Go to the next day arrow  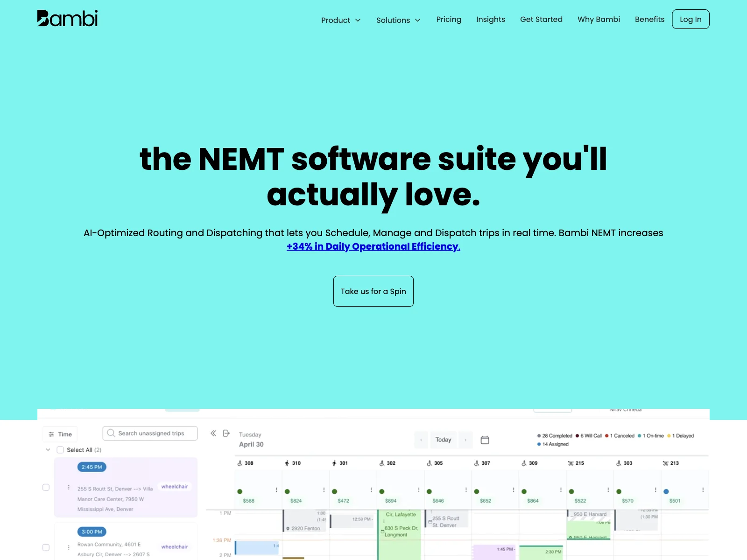(465, 440)
